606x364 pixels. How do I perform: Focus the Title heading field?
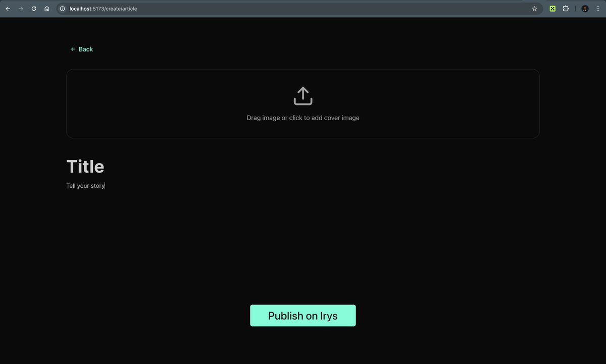click(85, 167)
